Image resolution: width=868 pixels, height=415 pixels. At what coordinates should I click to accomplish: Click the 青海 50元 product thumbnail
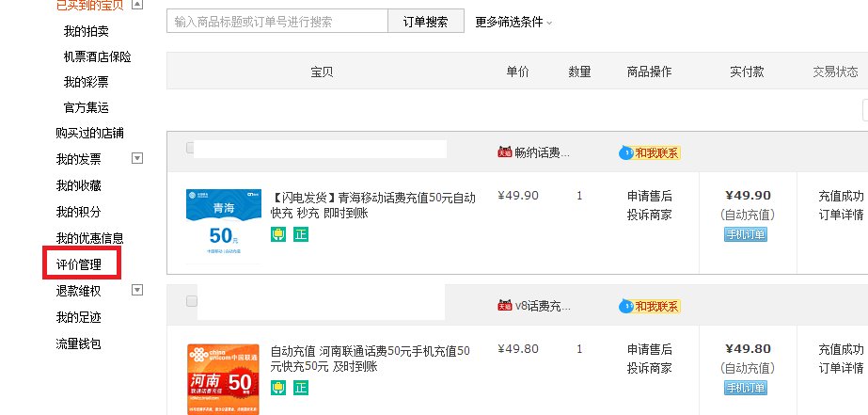(x=224, y=226)
